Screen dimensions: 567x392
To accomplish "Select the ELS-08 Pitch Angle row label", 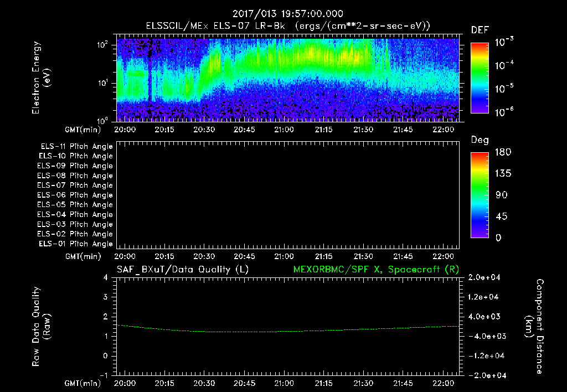I will [x=75, y=176].
